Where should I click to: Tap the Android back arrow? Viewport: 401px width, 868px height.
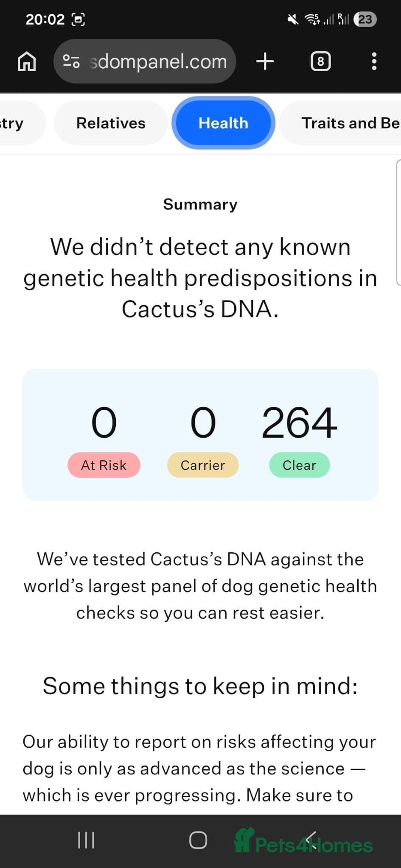[x=311, y=840]
